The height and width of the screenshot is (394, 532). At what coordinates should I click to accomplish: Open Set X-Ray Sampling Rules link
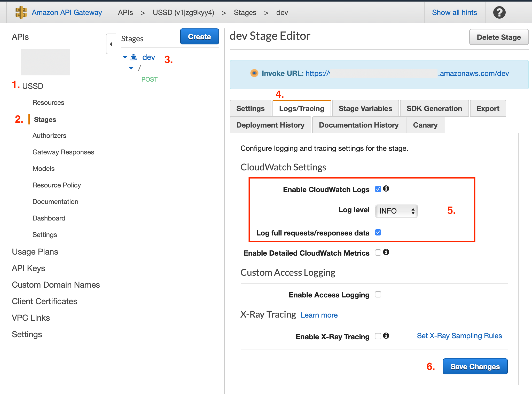tap(459, 336)
